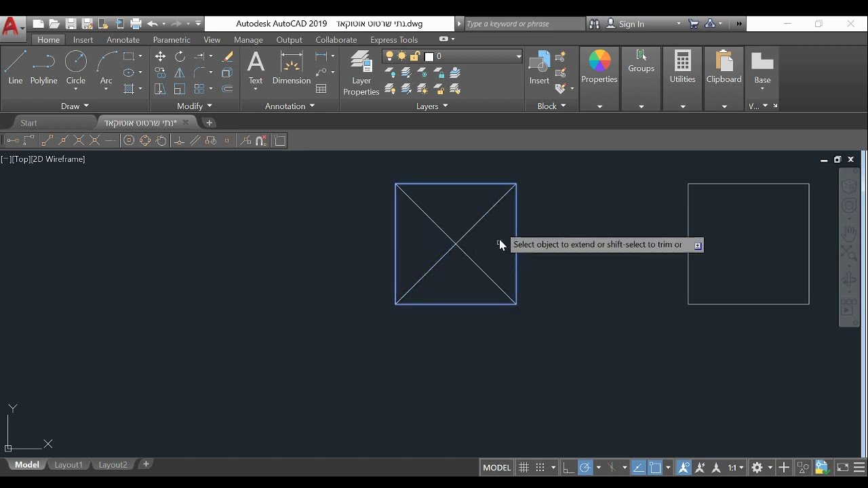This screenshot has width=868, height=488.
Task: Toggle 2D object snap
Action: 655,468
